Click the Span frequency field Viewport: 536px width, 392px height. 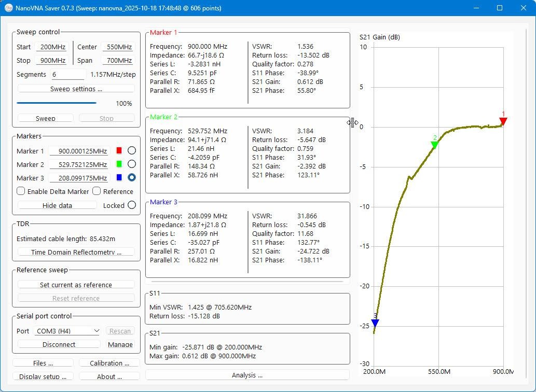coord(119,61)
